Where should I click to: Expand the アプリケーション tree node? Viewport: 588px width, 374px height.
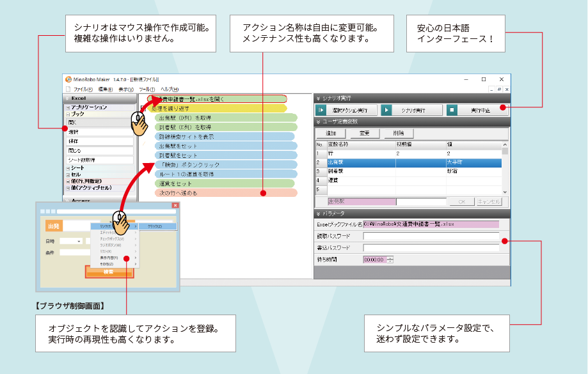point(68,107)
